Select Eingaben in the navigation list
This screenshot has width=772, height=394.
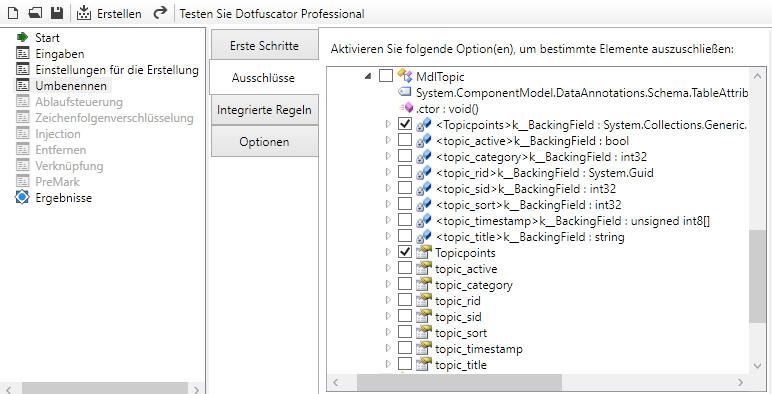pos(60,53)
